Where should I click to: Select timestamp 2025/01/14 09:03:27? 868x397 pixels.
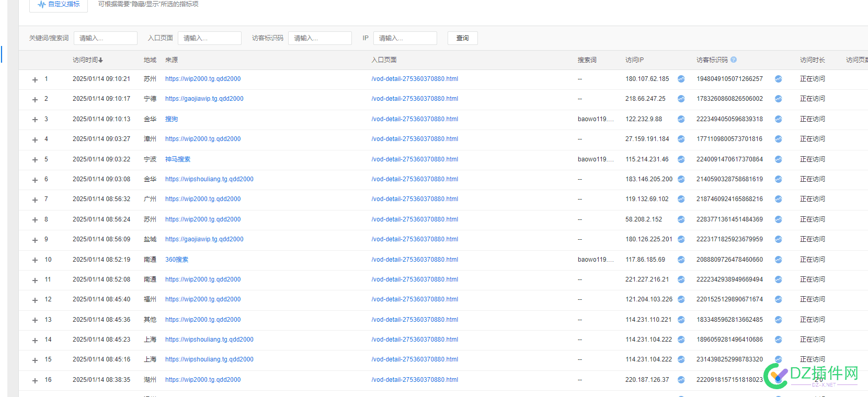click(101, 139)
